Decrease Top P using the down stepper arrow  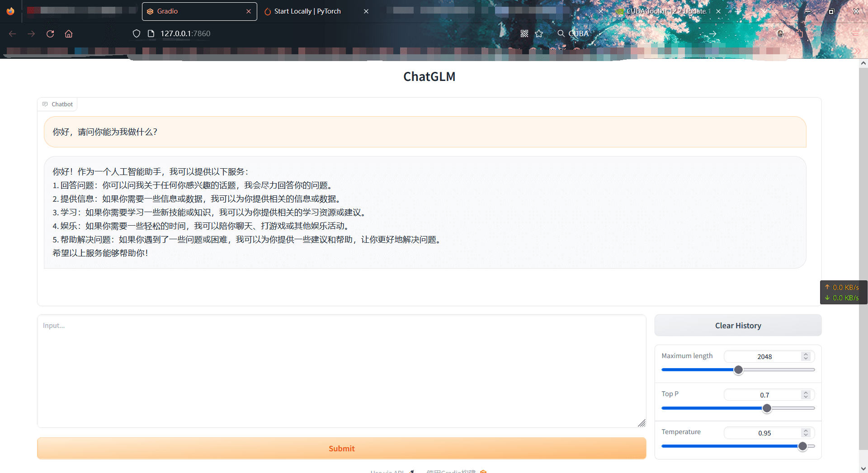pyautogui.click(x=806, y=397)
